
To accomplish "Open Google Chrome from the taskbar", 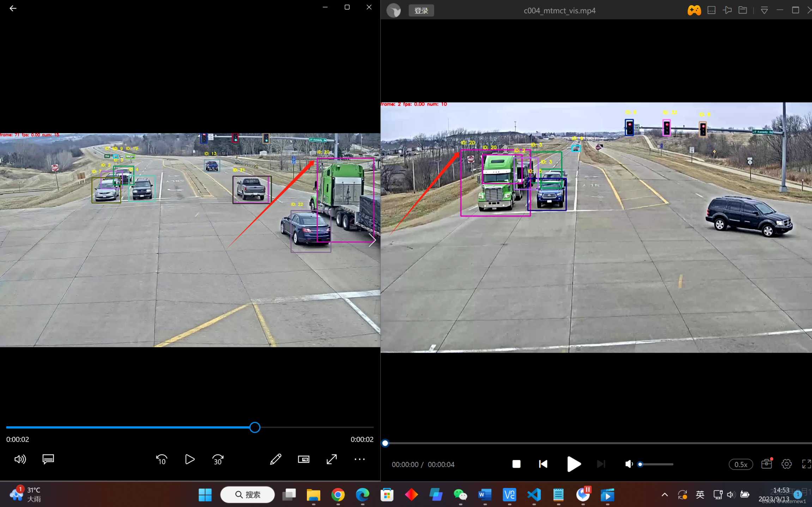I will click(x=338, y=495).
